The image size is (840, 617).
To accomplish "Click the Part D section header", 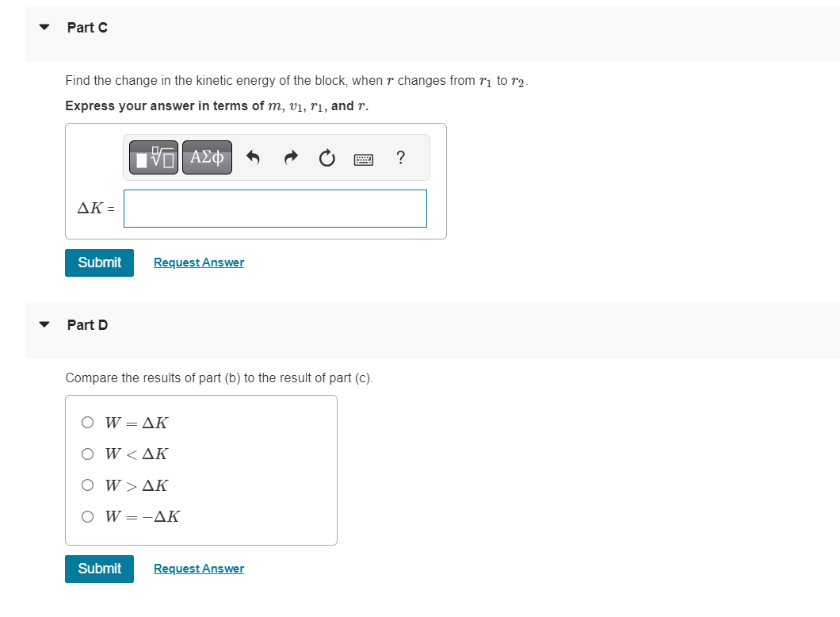I will 88,324.
